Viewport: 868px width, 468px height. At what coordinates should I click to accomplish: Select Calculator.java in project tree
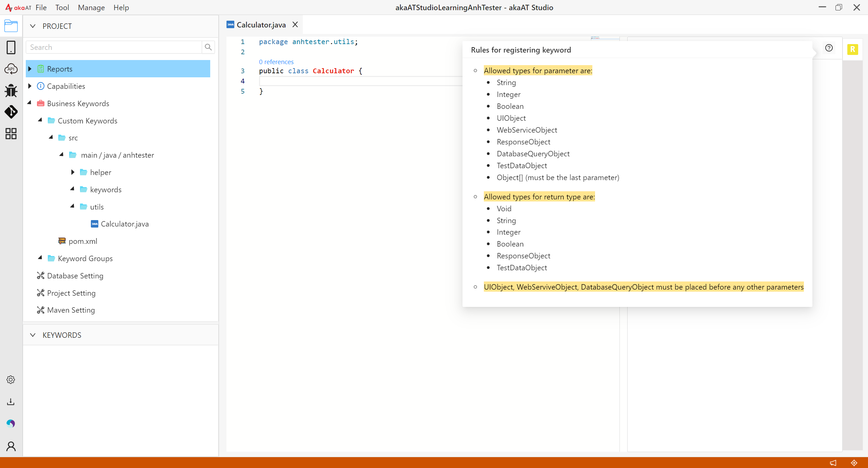coord(125,224)
